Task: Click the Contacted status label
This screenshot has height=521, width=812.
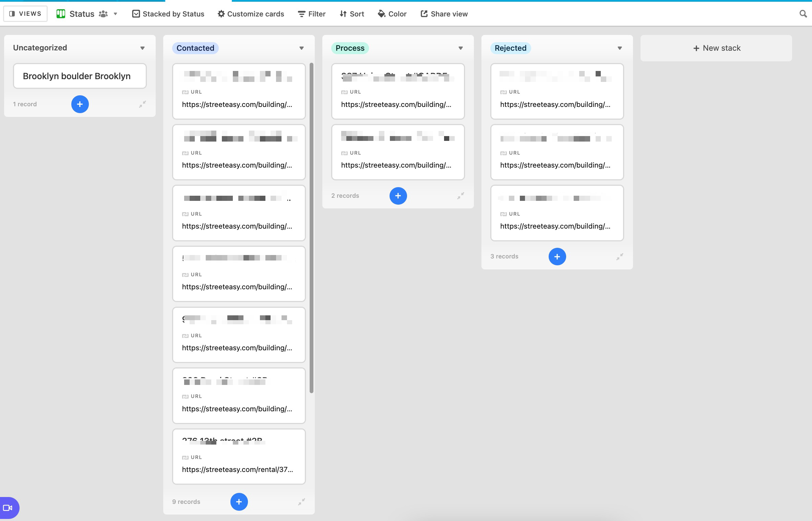Action: tap(195, 48)
